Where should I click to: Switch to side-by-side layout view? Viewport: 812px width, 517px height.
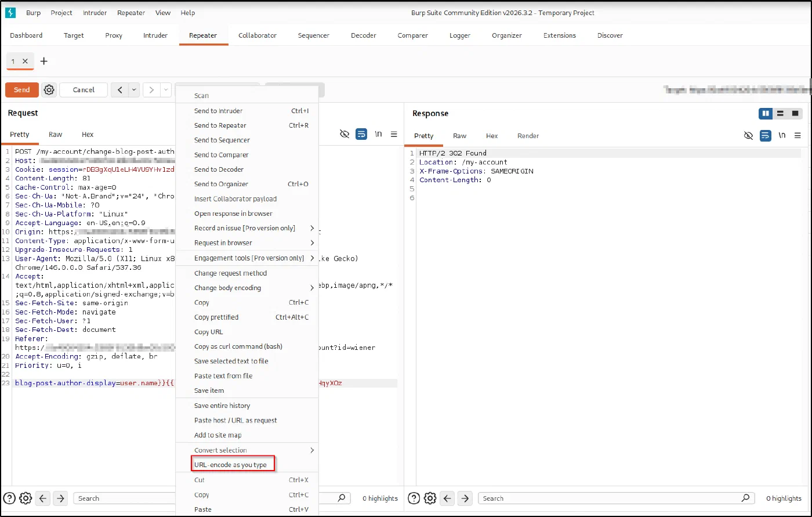[766, 114]
